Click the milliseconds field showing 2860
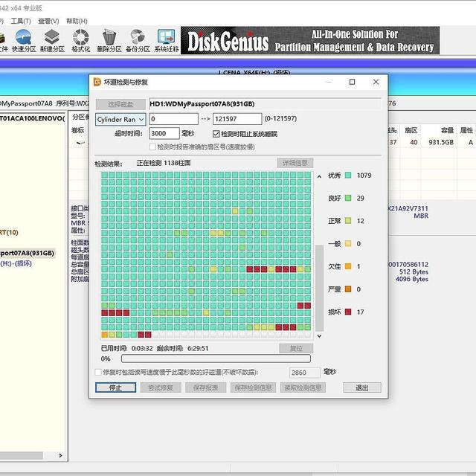This screenshot has height=476, width=476. 304,373
